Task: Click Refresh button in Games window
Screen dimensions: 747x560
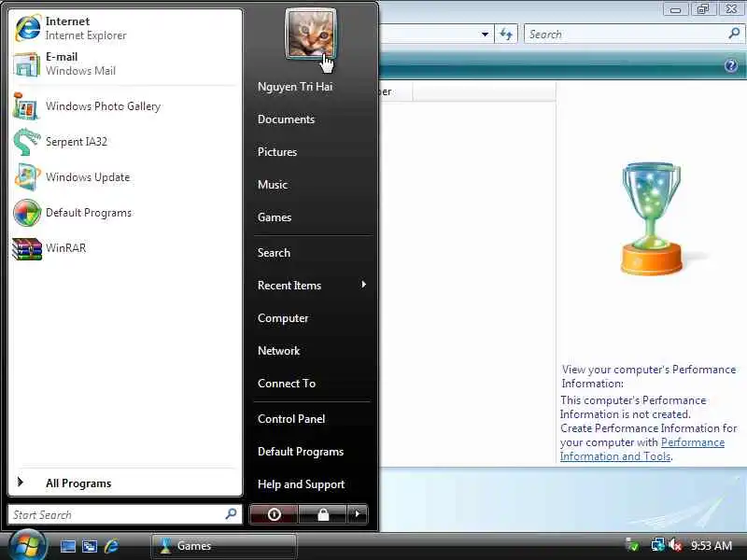Action: pos(505,35)
